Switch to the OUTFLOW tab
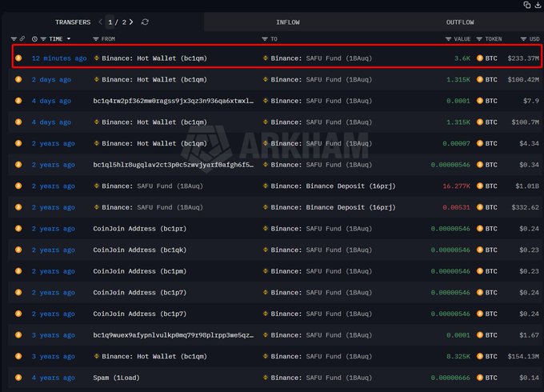Screen dimensions: 544x392 [459, 22]
